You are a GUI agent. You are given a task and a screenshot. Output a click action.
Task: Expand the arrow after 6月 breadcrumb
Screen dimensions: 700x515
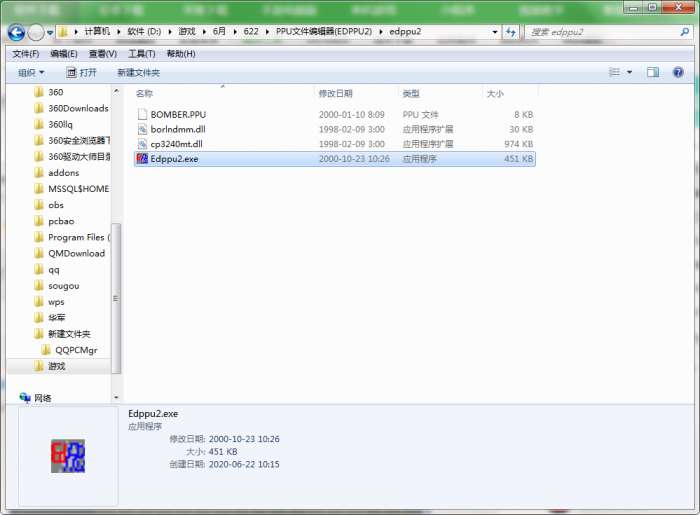point(235,32)
